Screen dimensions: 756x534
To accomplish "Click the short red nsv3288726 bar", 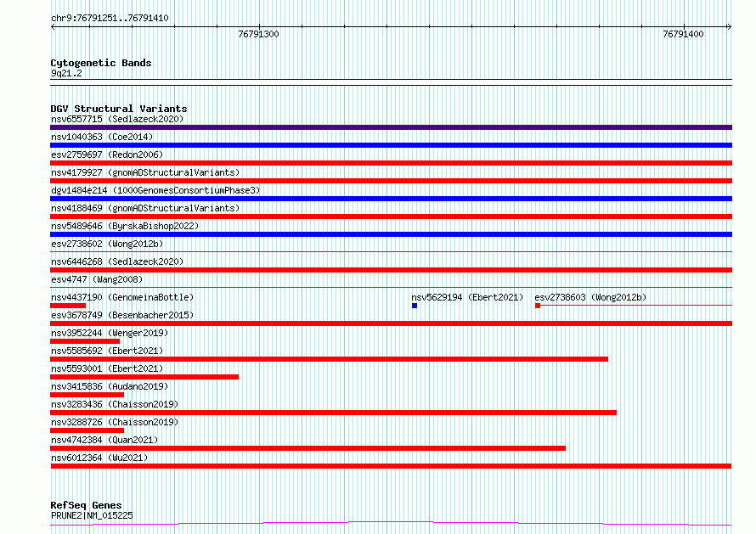I will [87, 430].
